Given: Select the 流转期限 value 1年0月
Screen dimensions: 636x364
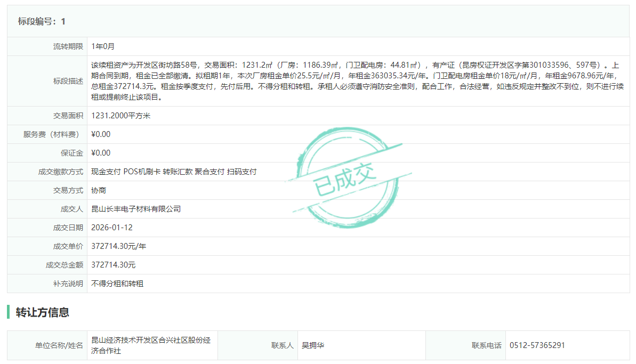Looking at the screenshot, I should [x=103, y=46].
